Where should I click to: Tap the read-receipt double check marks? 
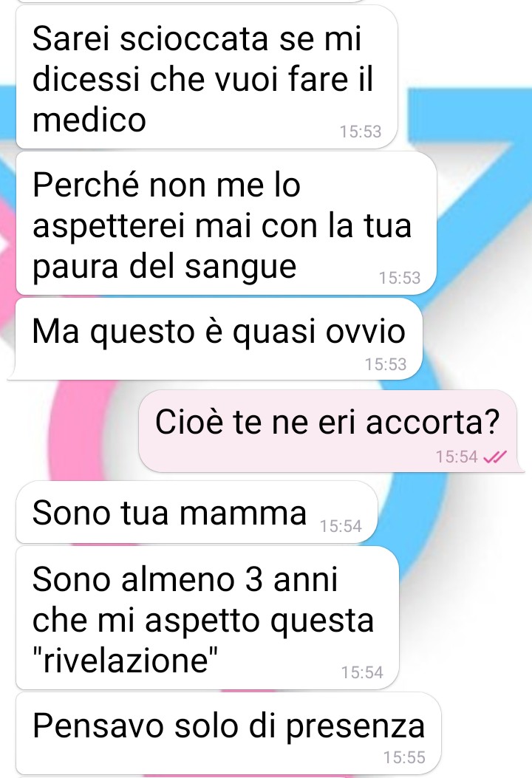tap(495, 457)
